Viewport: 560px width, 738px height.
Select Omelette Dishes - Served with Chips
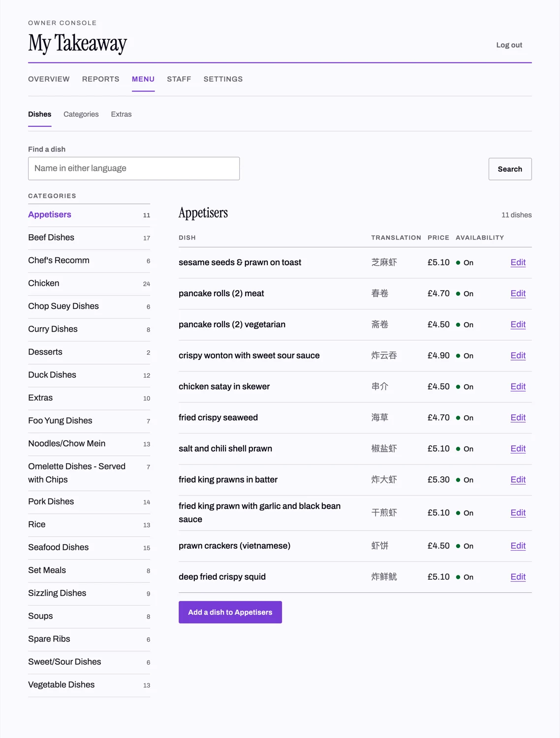(89, 473)
